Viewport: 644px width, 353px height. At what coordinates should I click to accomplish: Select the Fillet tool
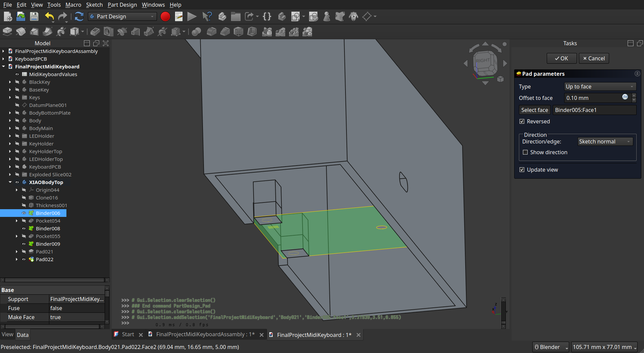tap(211, 32)
